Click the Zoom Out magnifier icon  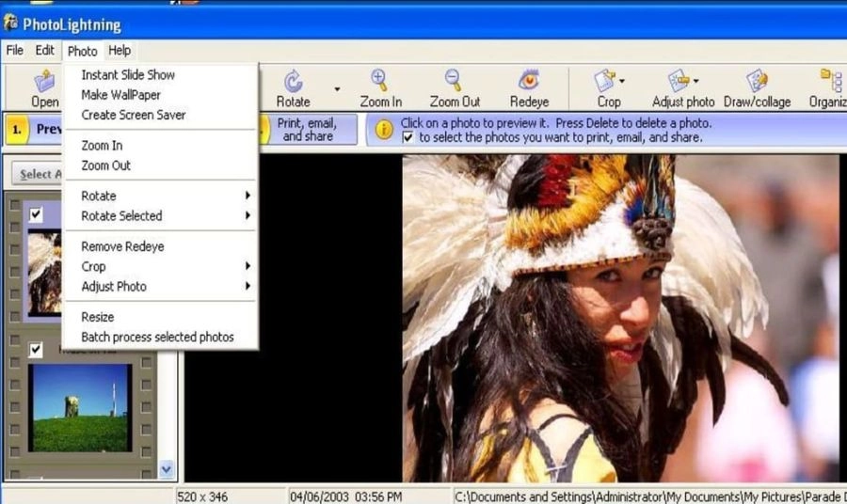coord(454,81)
